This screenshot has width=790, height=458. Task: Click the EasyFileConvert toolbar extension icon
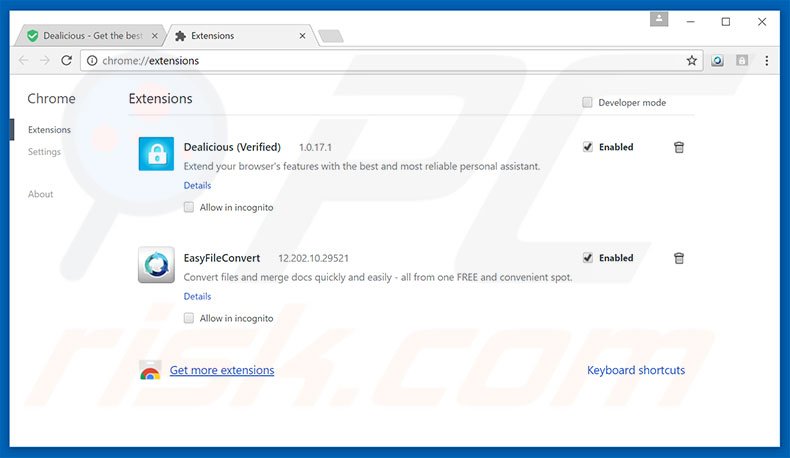tap(717, 60)
